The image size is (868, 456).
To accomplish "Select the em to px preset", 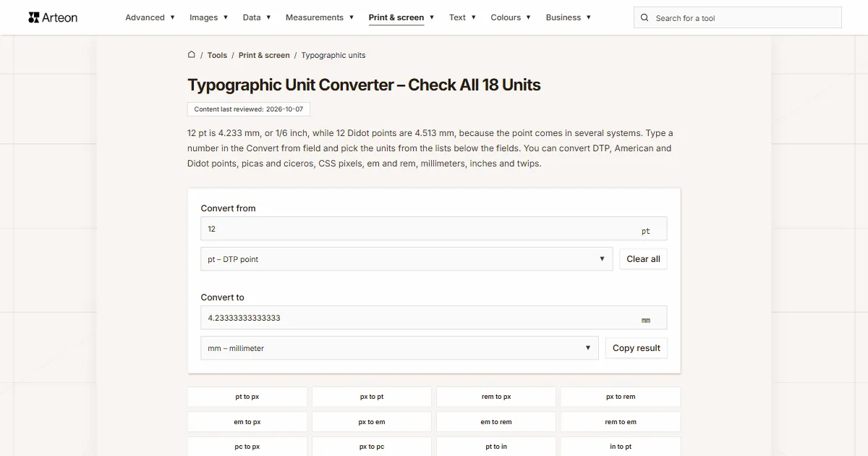I will tap(247, 422).
